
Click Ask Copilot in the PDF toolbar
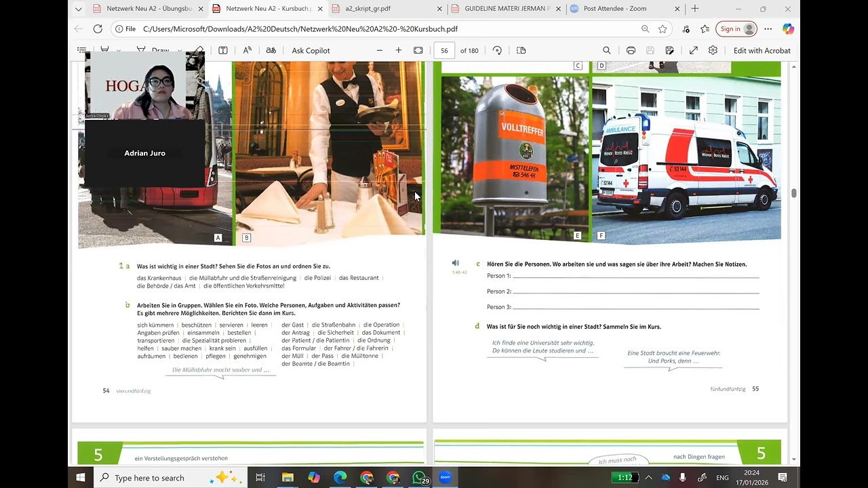[x=311, y=50]
